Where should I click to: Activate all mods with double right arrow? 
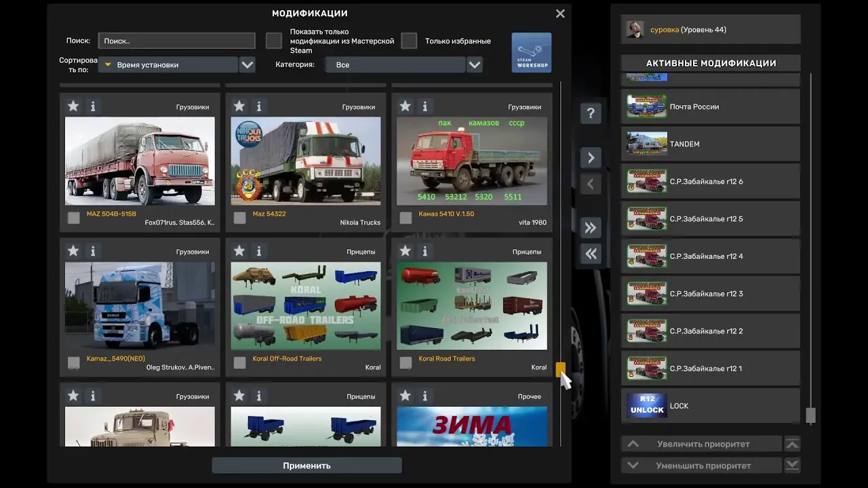(591, 228)
